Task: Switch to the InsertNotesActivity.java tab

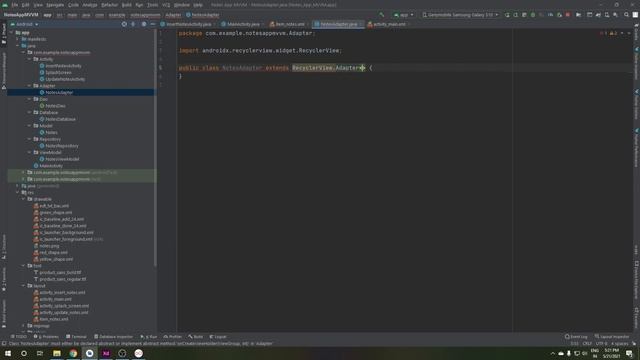Action: coord(186,24)
